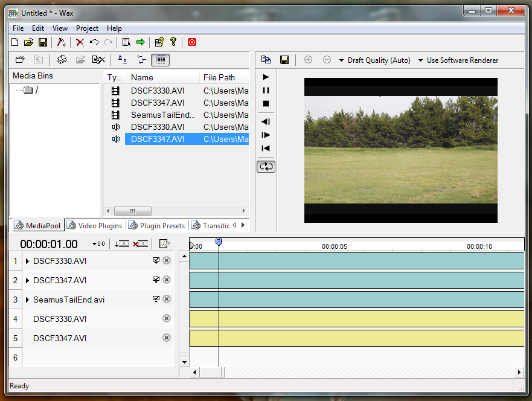The height and width of the screenshot is (401, 532).
Task: Switch media list to small icons view
Action: [142, 60]
